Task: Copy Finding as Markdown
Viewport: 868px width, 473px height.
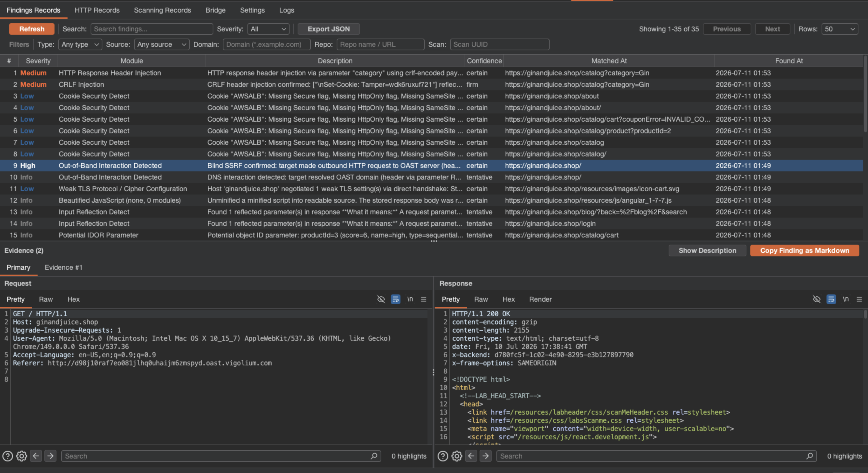Action: pyautogui.click(x=805, y=250)
